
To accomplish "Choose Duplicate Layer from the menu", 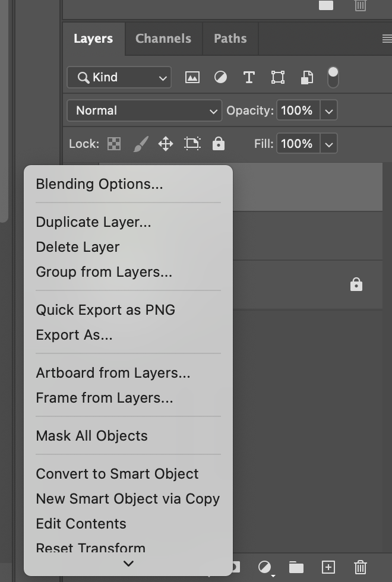I will click(93, 222).
